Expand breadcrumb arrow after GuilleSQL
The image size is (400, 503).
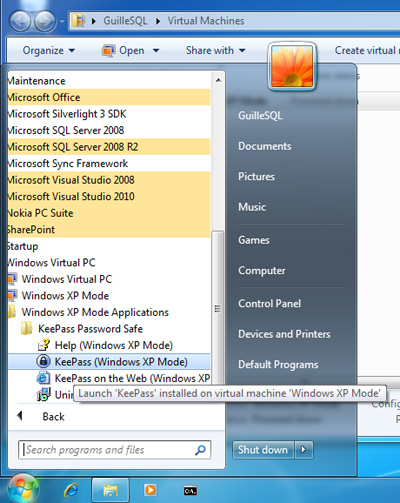[x=158, y=21]
